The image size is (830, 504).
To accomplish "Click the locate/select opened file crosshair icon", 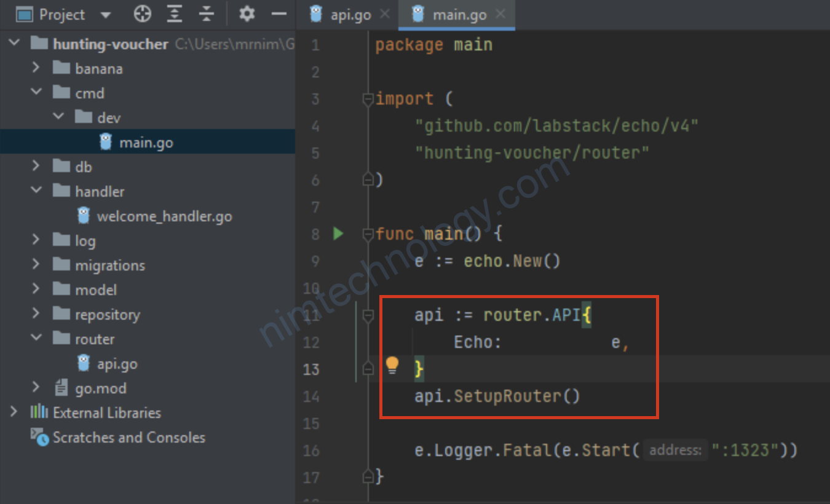I will click(x=143, y=14).
